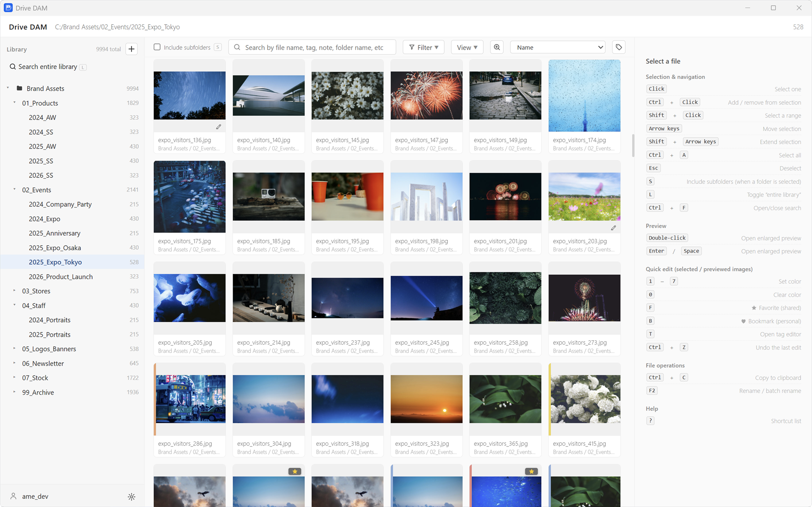Select the 2024_AW folder
The image size is (812, 507).
[x=72, y=117]
